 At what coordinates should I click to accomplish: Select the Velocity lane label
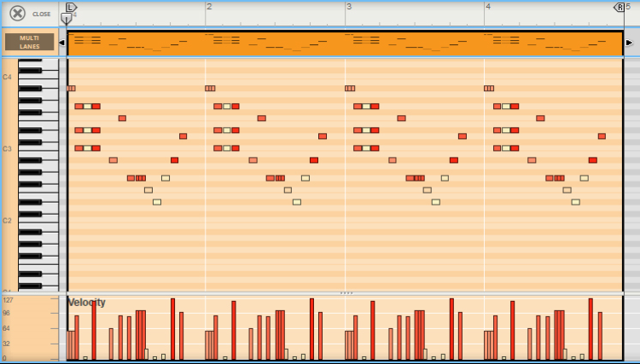(x=86, y=303)
